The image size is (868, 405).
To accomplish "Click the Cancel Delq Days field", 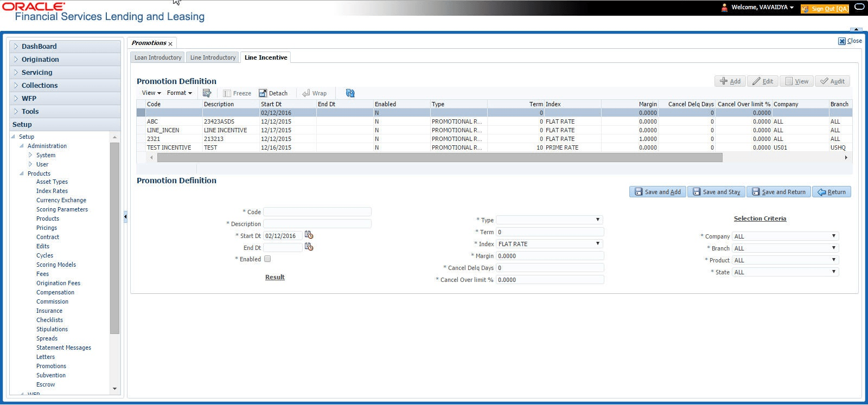I will click(550, 268).
